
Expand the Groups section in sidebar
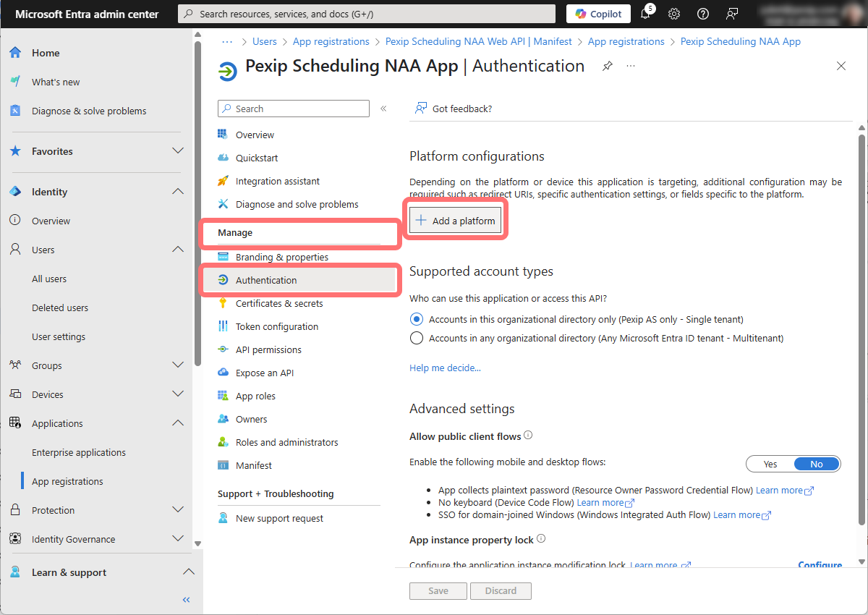[x=178, y=365]
